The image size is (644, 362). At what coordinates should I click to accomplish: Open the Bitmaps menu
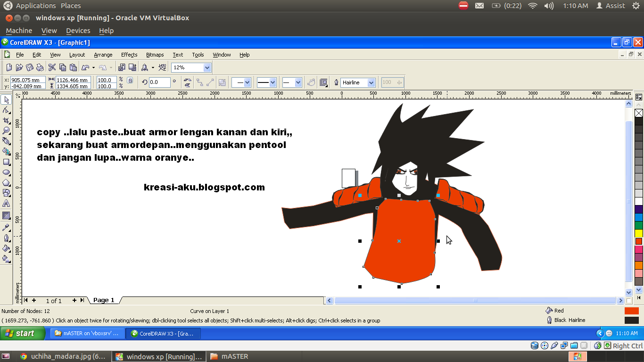[155, 55]
